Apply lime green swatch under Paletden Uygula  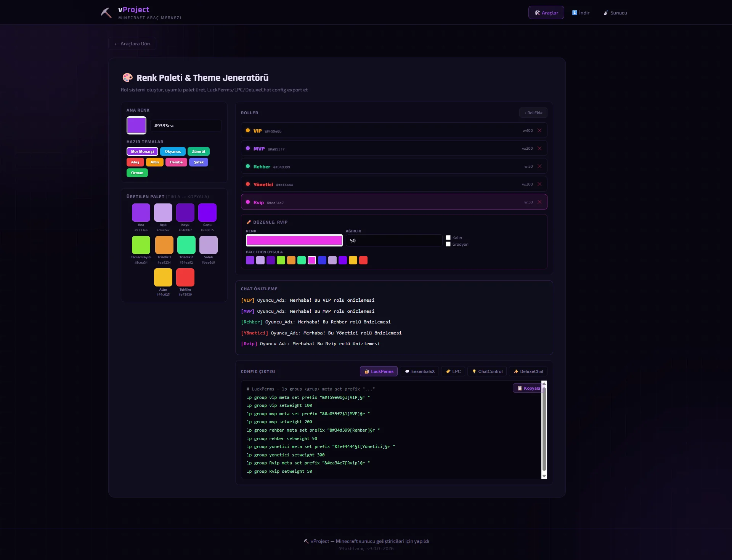(x=281, y=260)
